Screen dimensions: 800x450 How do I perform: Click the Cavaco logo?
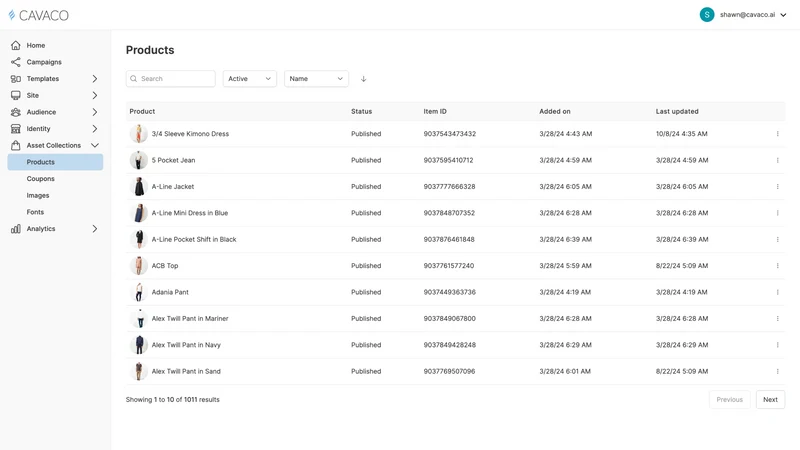point(38,15)
